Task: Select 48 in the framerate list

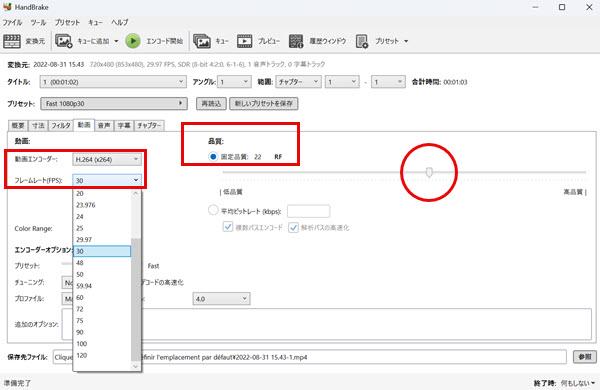Action: pos(102,263)
